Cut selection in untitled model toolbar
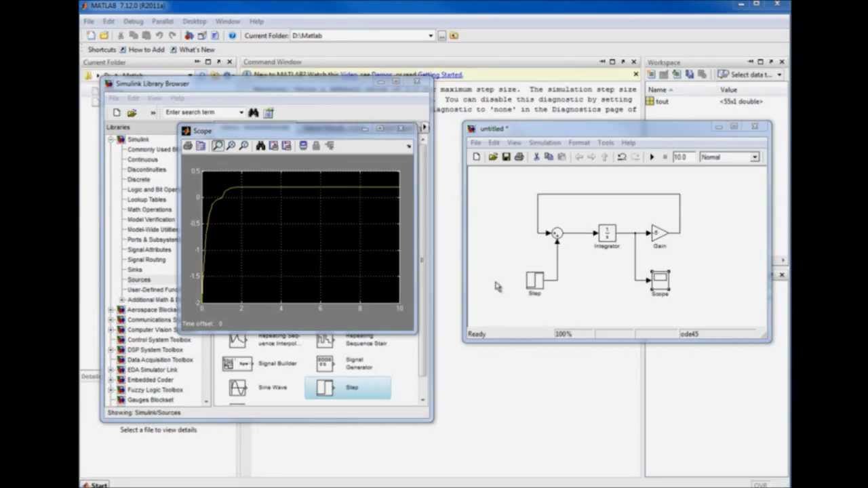Screen dimensions: 868x488 tap(536, 157)
